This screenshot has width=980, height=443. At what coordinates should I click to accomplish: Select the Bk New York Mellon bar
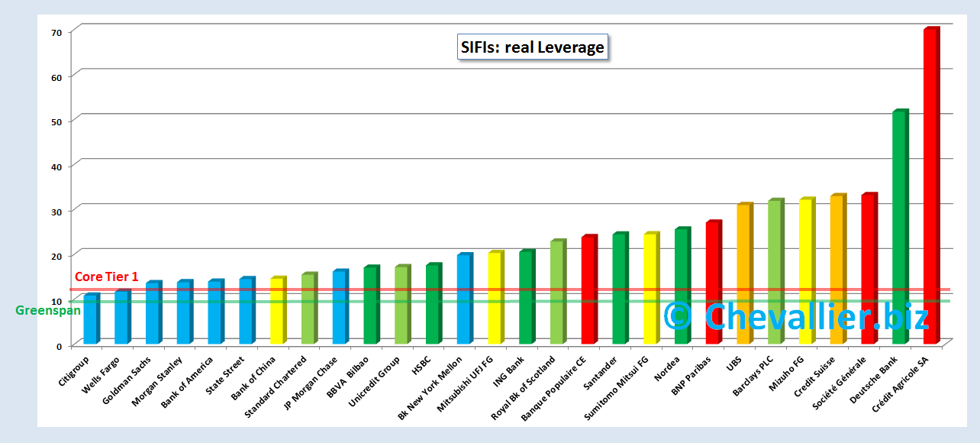[x=465, y=299]
